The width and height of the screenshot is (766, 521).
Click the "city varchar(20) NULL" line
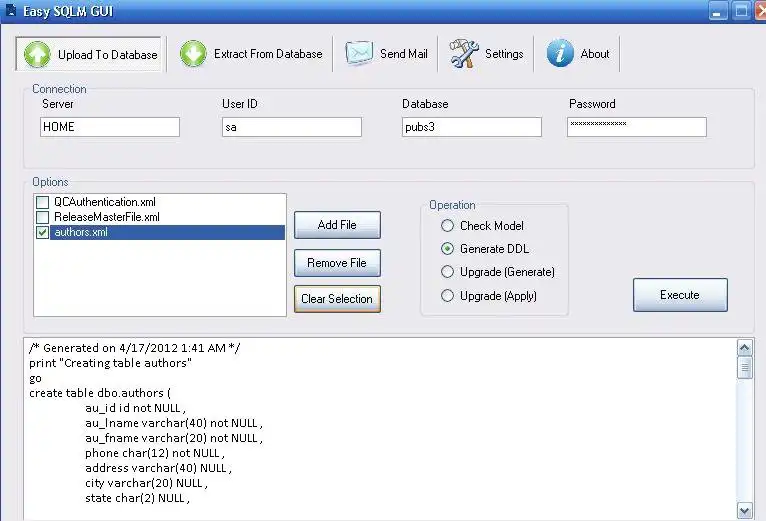(x=147, y=483)
